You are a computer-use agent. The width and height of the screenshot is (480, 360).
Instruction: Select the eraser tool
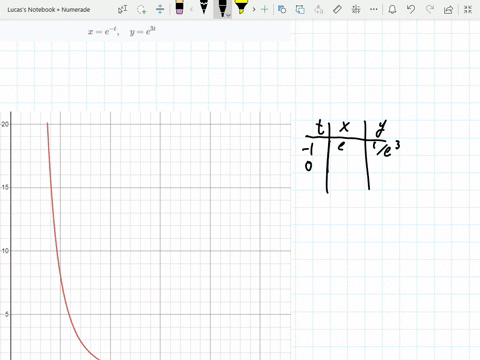coord(179,8)
